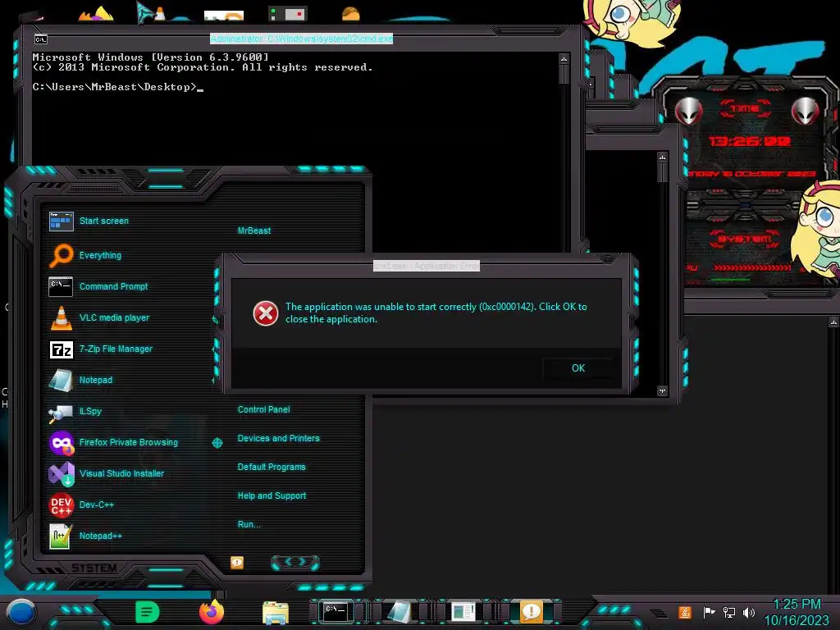Image resolution: width=840 pixels, height=630 pixels.
Task: Expand the Firefox Private Browsing jump list marker
Action: [217, 442]
